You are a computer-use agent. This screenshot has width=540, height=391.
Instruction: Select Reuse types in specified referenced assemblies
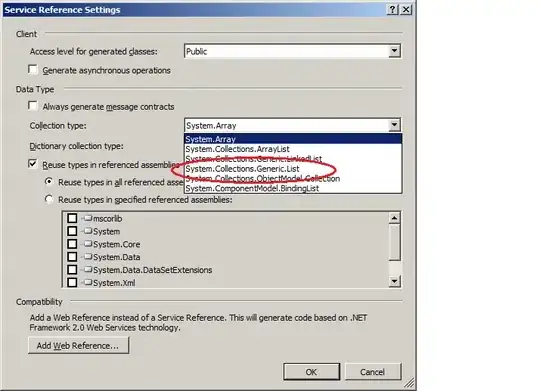(x=49, y=199)
